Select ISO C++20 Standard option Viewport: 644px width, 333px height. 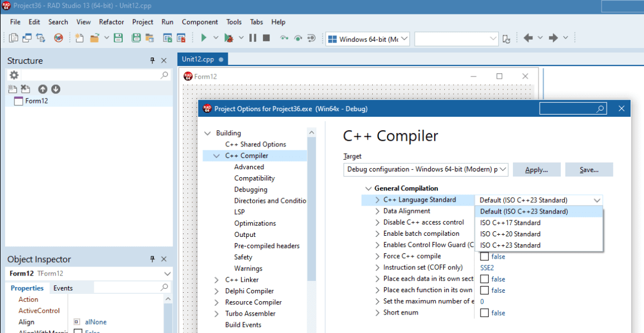click(x=539, y=234)
